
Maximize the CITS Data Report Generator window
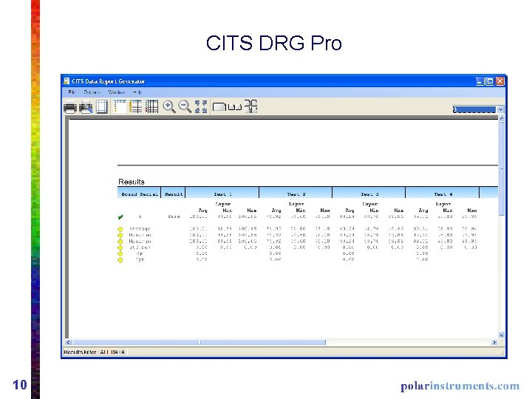pyautogui.click(x=490, y=81)
